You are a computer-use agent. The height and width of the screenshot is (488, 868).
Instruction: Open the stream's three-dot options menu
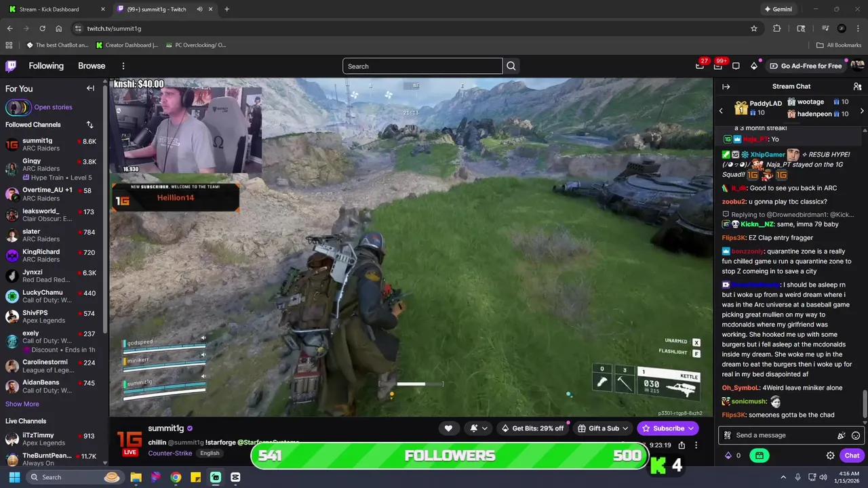pos(696,445)
